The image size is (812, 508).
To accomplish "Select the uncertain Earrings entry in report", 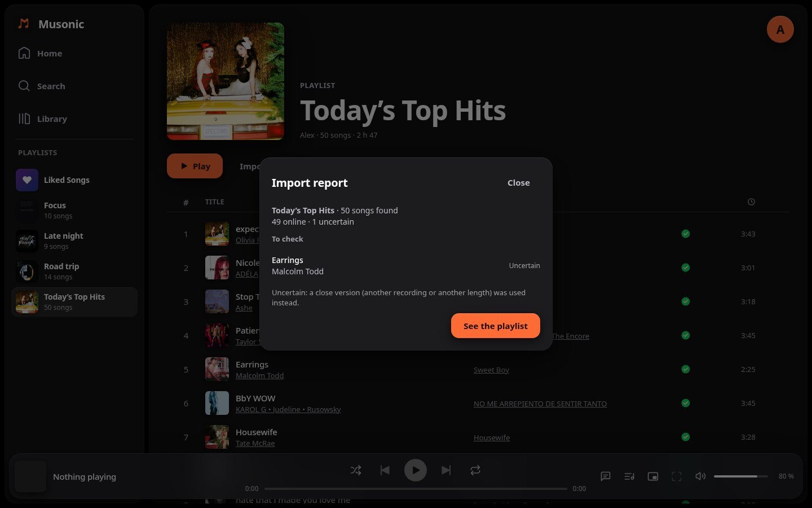I will (406, 266).
